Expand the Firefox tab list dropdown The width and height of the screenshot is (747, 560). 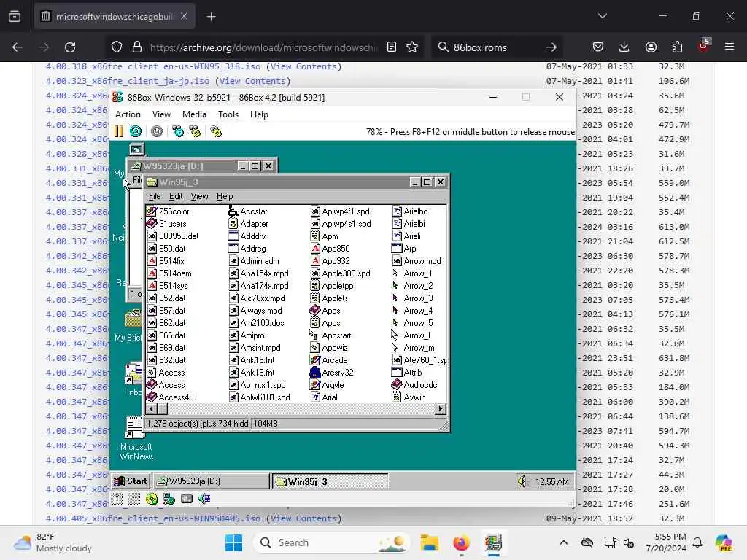pyautogui.click(x=602, y=16)
